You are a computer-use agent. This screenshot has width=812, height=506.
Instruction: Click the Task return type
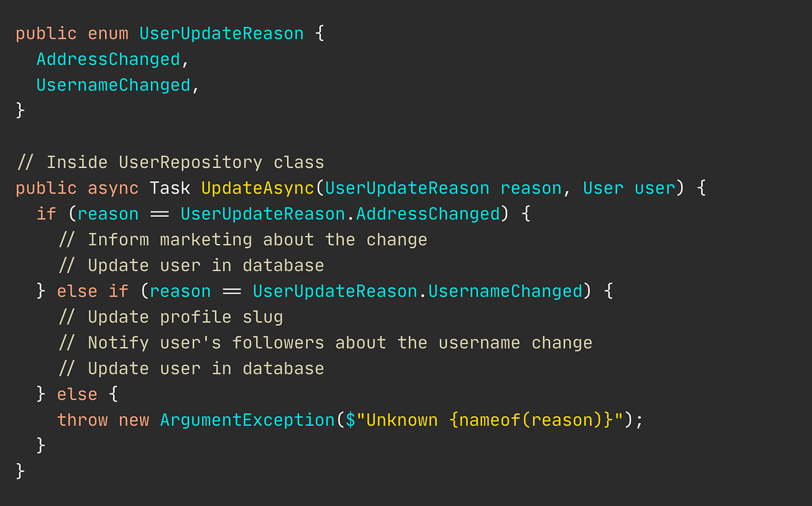coord(170,188)
